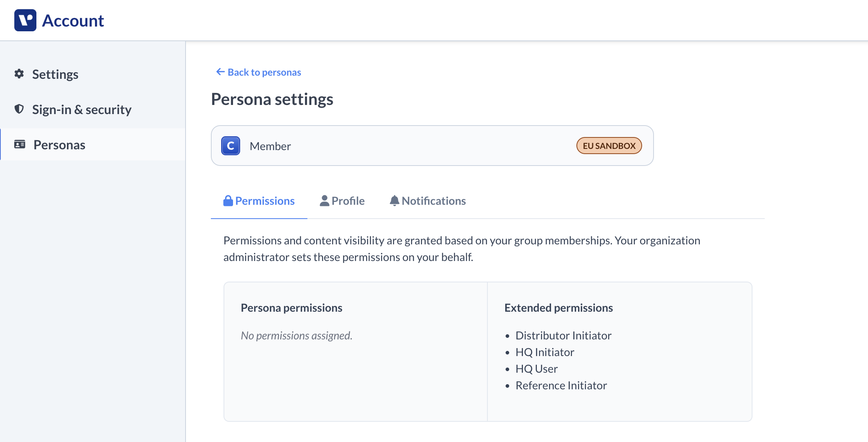
Task: Click the bell icon on the Notifications tab
Action: point(394,201)
